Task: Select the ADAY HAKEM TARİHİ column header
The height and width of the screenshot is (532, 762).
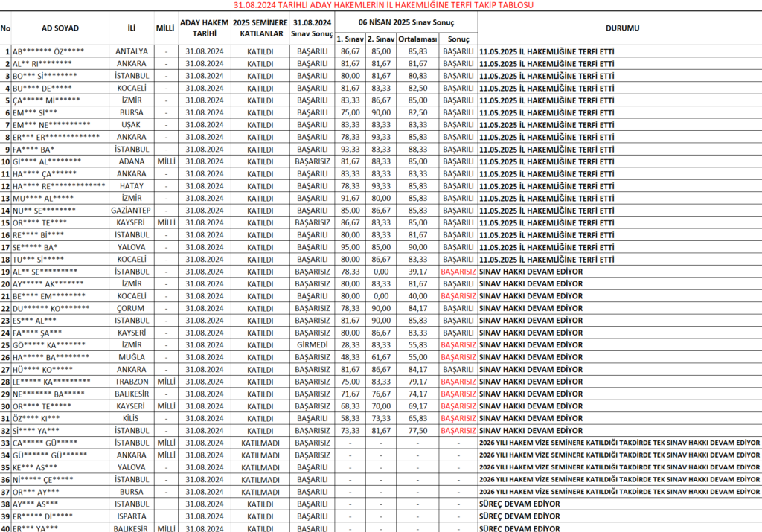Action: coord(204,28)
